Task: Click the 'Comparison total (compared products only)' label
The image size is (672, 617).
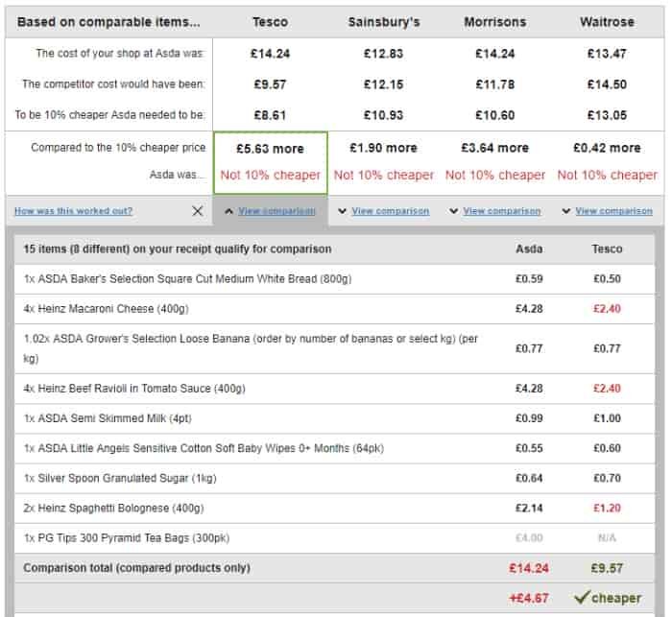Action: [x=136, y=568]
